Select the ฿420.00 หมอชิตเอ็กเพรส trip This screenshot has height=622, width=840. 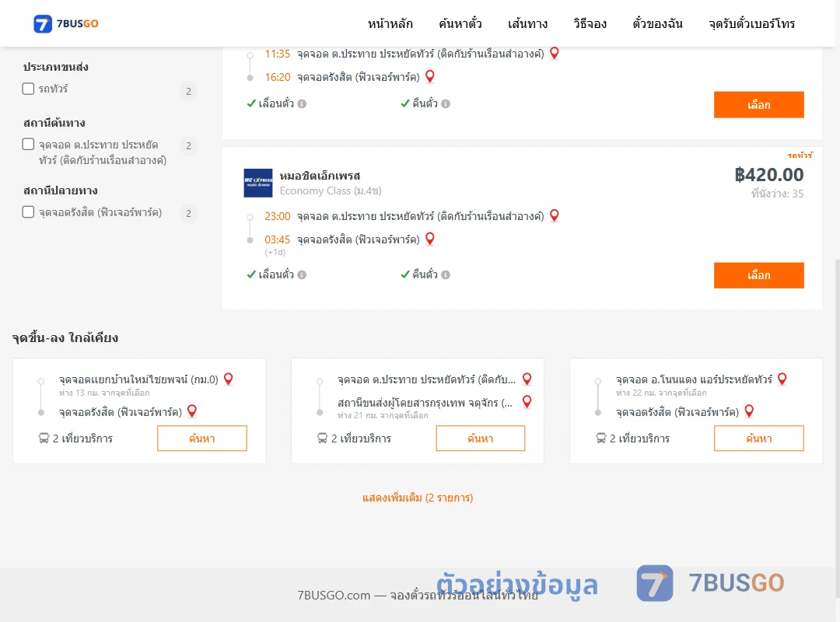point(758,275)
